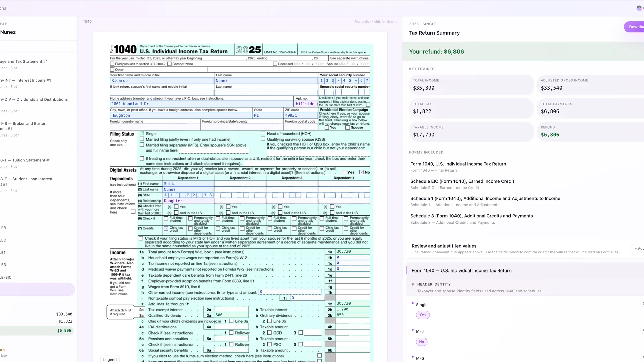Check Head of household (HOH) checkbox
This screenshot has width=644, height=362.
263,133
